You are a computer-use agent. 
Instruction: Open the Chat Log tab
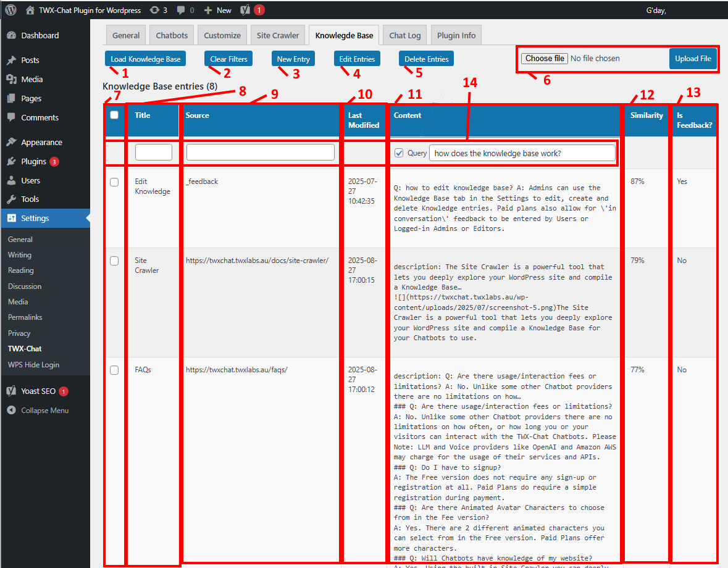coord(404,35)
